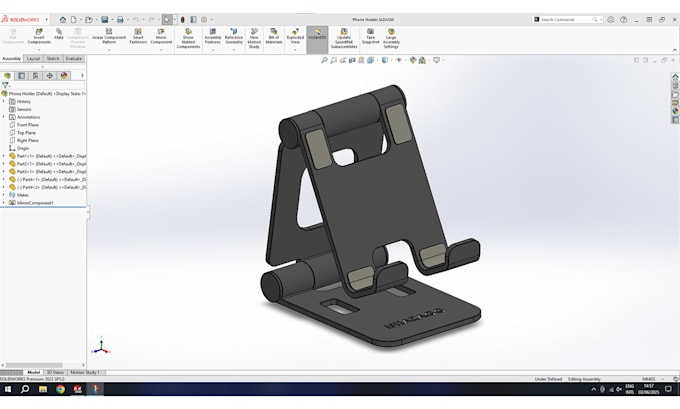Open Assembly Features tool
Image resolution: width=680 pixels, height=409 pixels.
point(212,36)
